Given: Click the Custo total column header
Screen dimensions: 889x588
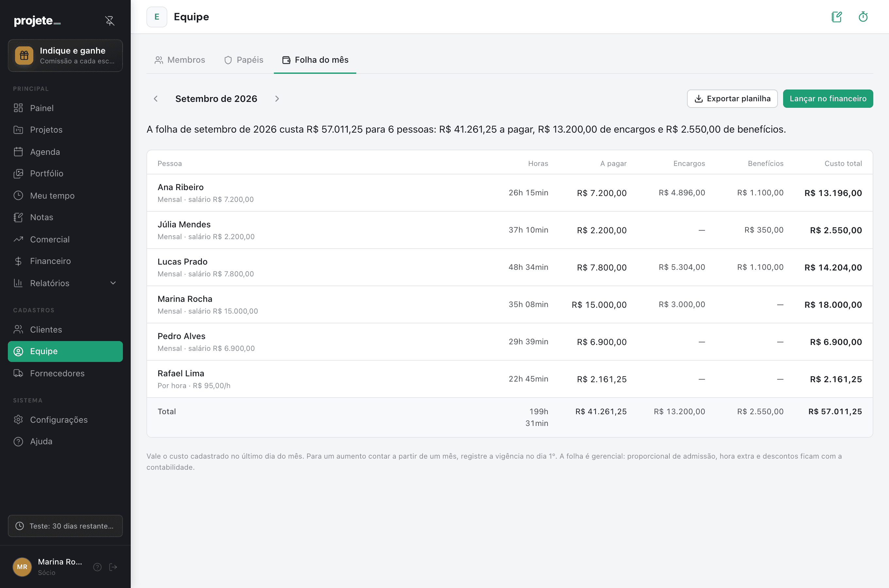Looking at the screenshot, I should click(843, 164).
